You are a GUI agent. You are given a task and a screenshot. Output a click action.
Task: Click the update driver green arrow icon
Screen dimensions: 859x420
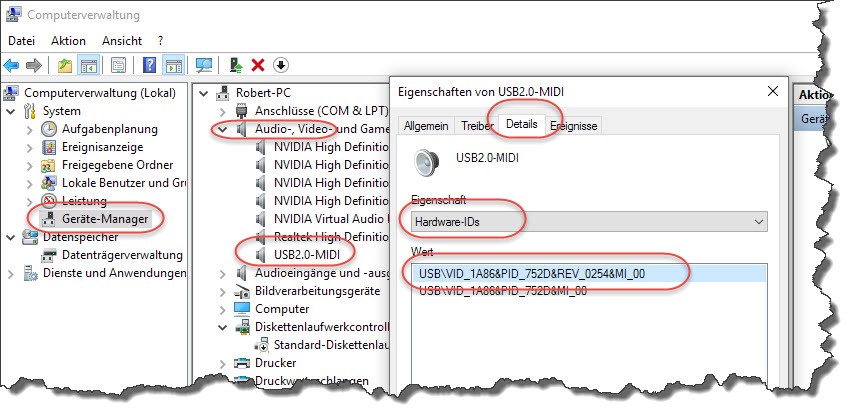coord(236,66)
